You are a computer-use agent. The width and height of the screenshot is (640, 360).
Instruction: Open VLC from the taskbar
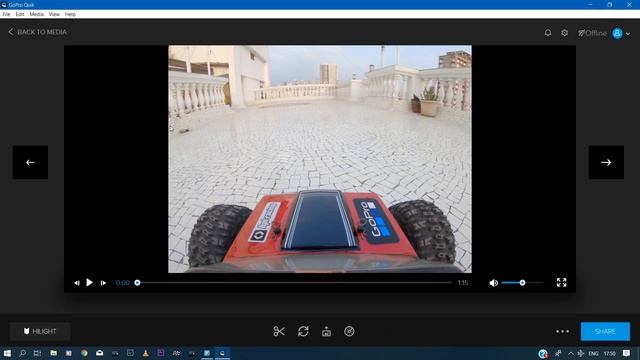pos(145,353)
